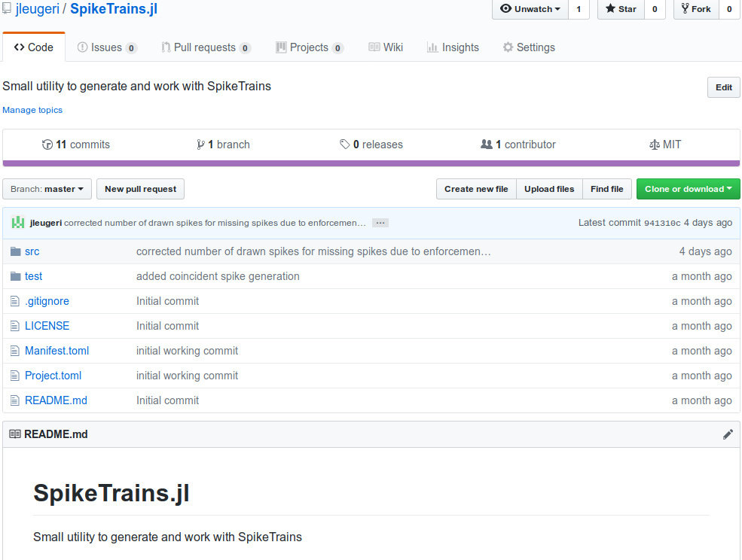Screen dimensions: 742x560
Task: Open the test folder
Action: (x=34, y=276)
